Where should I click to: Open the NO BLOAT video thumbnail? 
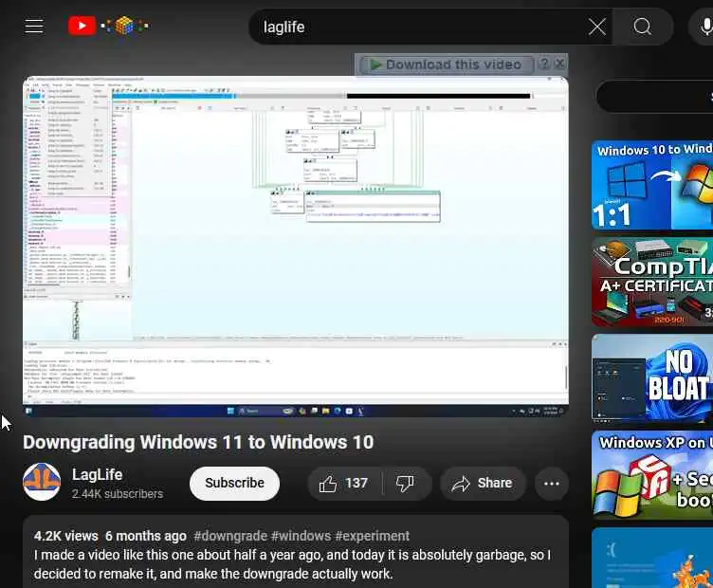coord(652,378)
